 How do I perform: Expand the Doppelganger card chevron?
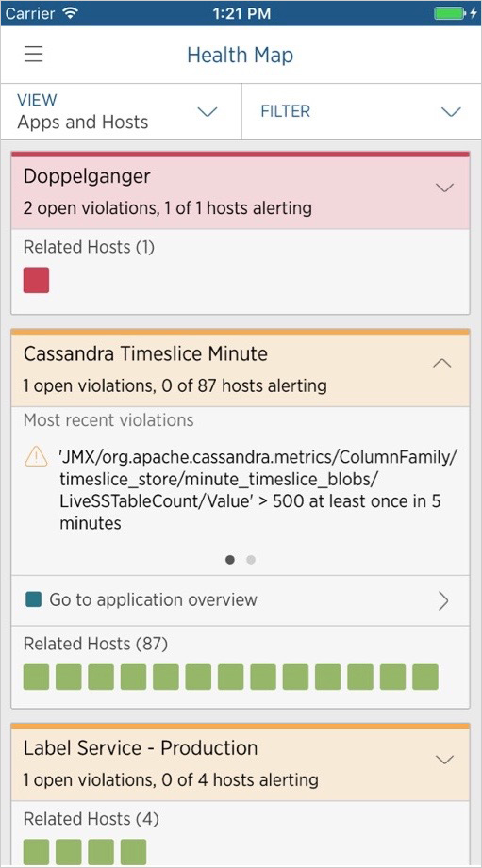(x=444, y=188)
